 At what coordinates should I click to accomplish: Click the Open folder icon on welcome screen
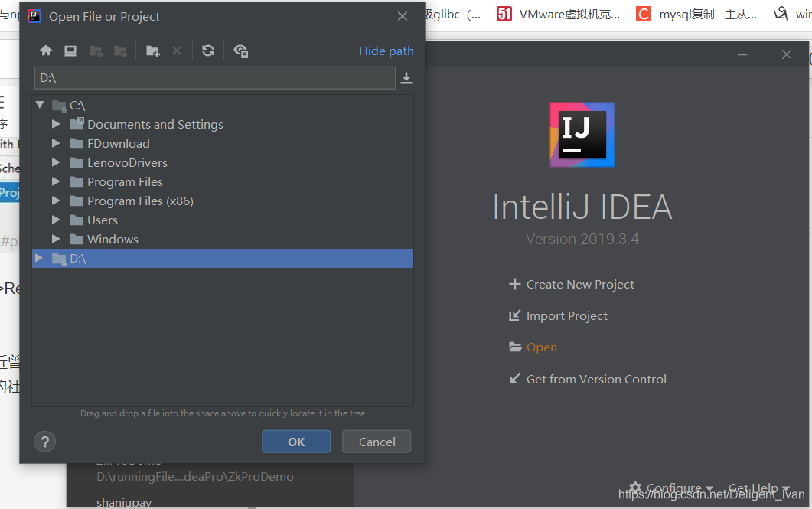515,347
